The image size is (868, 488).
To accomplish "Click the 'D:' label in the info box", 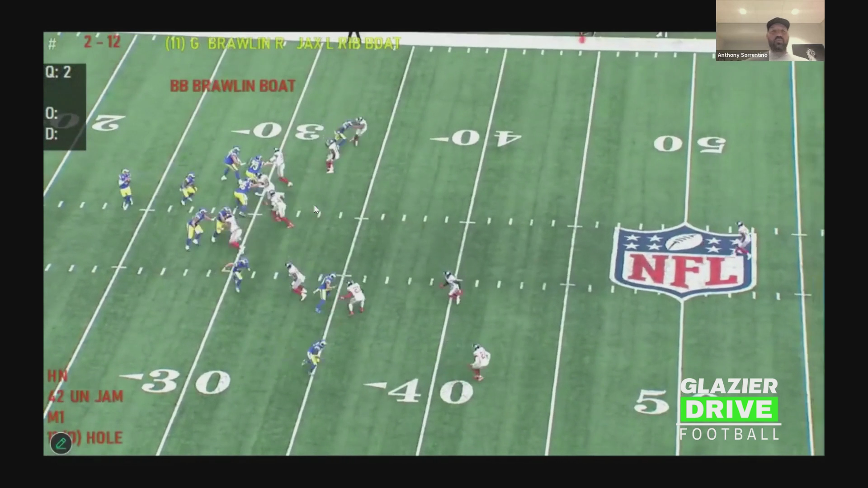I will click(x=52, y=134).
